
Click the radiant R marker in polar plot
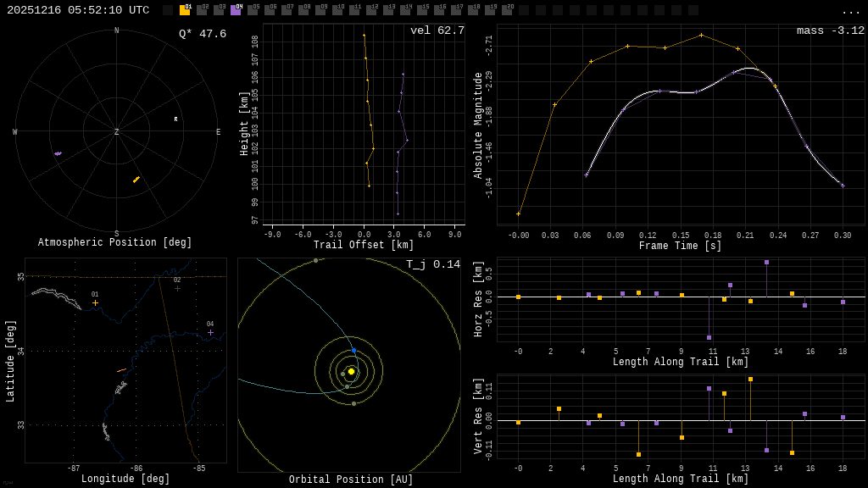[176, 119]
